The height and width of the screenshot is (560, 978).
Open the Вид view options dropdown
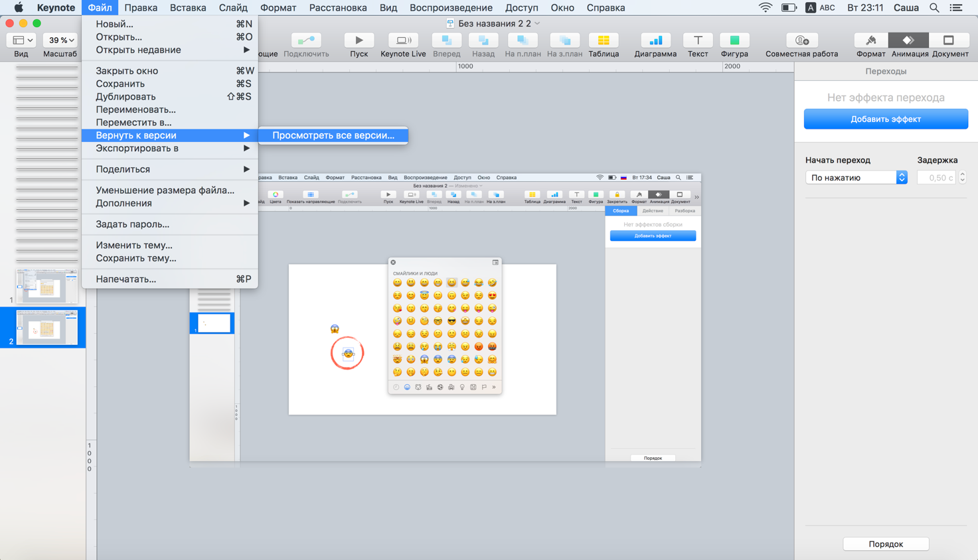[x=22, y=40]
